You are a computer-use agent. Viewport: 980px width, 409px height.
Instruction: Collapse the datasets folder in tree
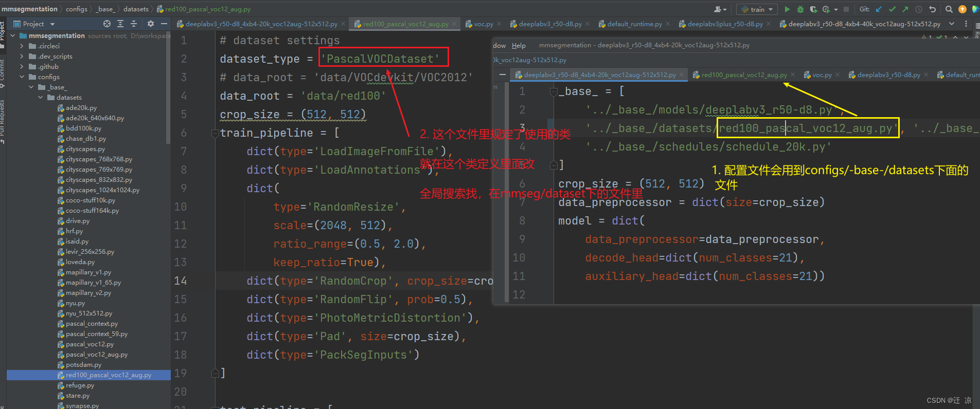(x=40, y=97)
